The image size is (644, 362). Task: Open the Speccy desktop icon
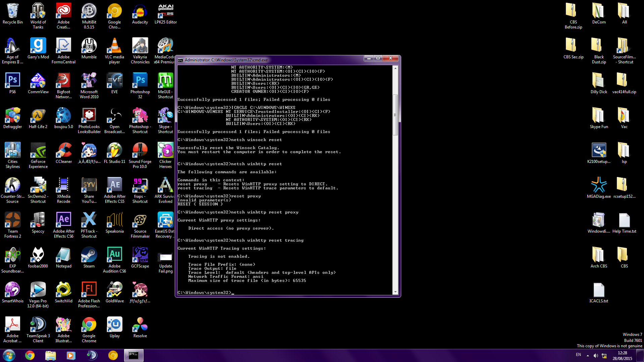pyautogui.click(x=38, y=223)
